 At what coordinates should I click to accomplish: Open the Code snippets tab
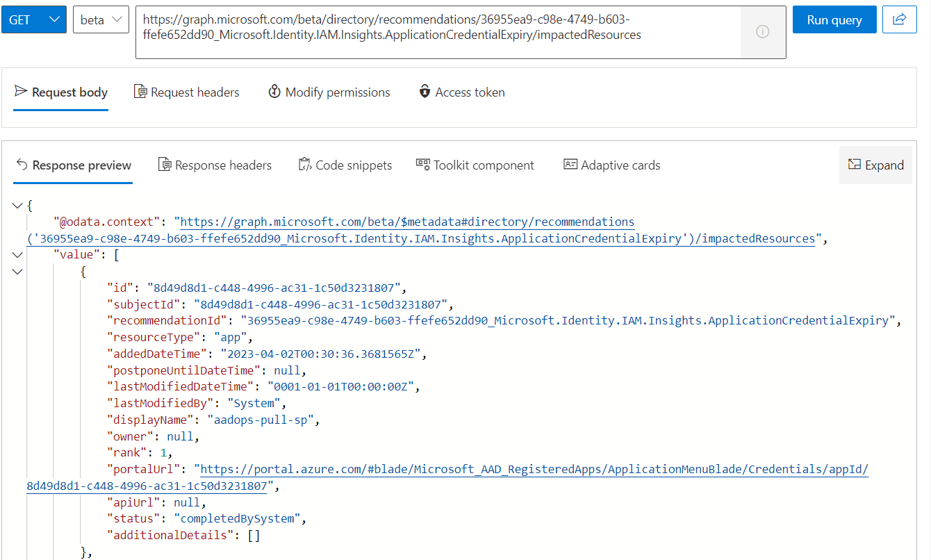pos(345,165)
